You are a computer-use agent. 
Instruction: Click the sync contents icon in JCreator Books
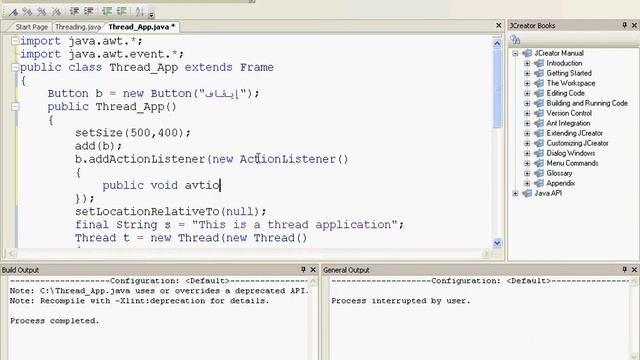click(x=515, y=39)
